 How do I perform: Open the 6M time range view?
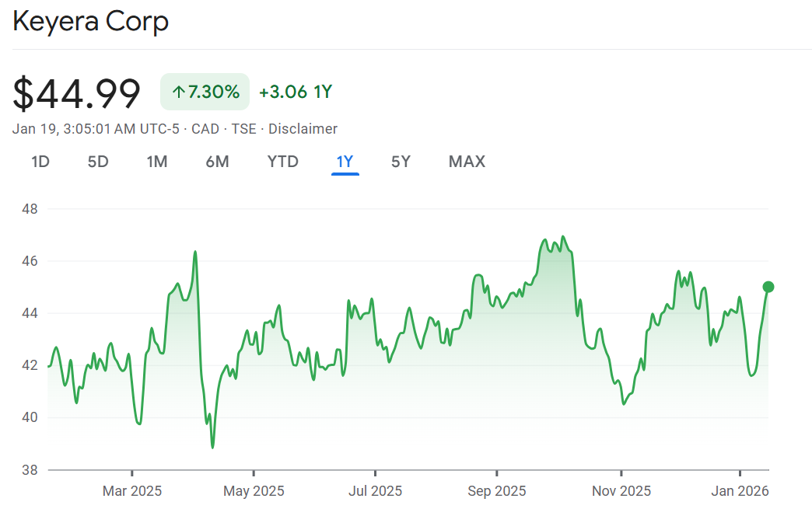[x=217, y=162]
